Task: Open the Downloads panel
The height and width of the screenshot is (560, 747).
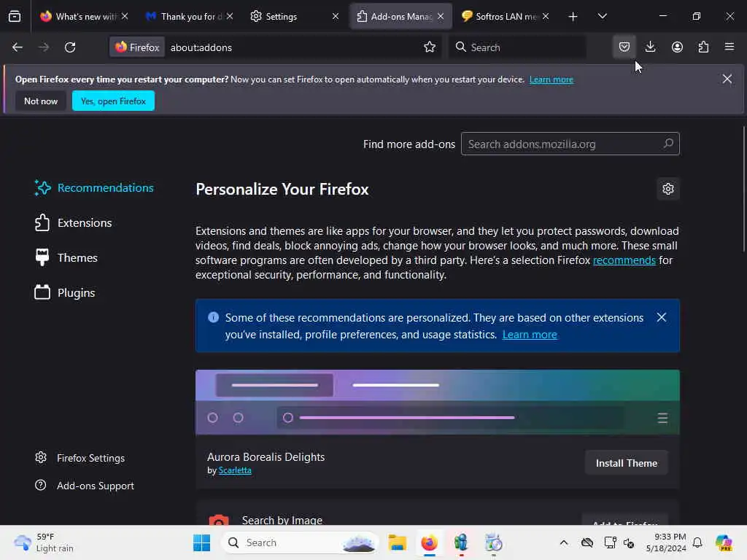Action: pos(650,47)
